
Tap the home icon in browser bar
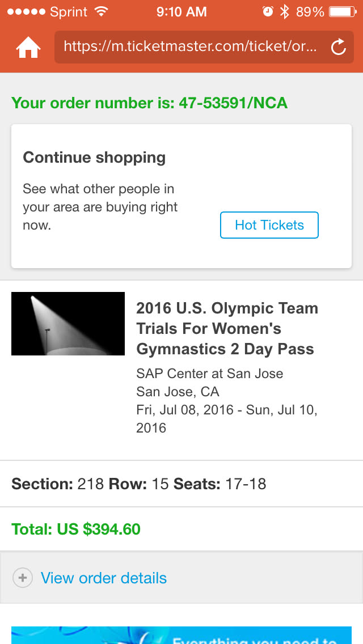click(28, 48)
